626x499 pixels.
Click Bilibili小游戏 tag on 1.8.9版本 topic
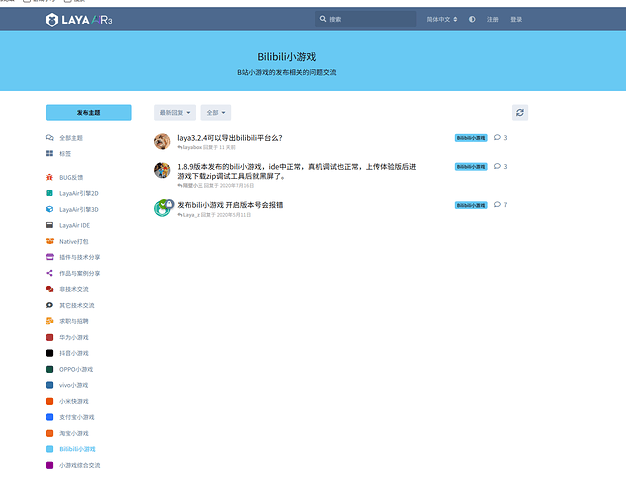pos(471,166)
